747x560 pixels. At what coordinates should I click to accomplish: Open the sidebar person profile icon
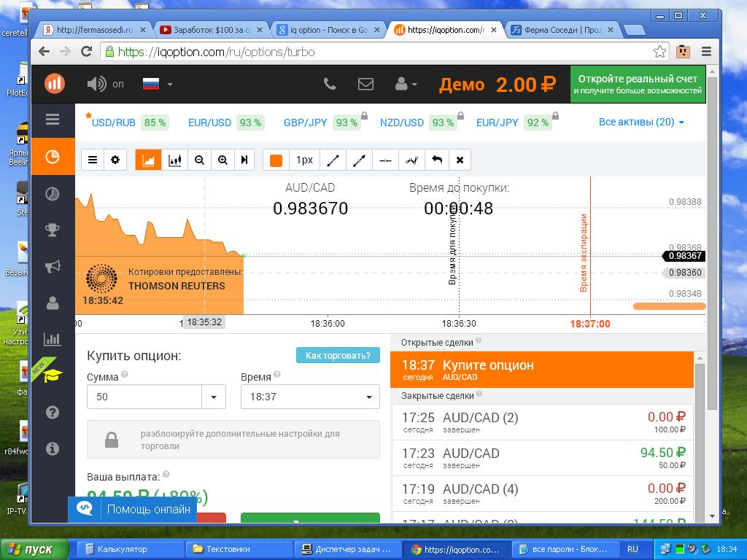pyautogui.click(x=53, y=303)
